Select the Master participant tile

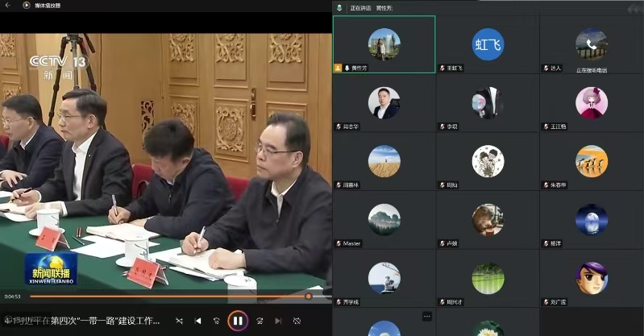pyautogui.click(x=384, y=219)
